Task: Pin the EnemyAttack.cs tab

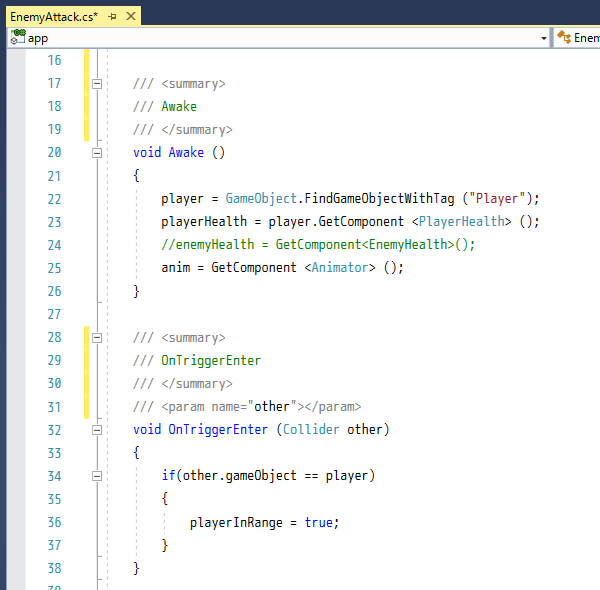Action: tap(112, 17)
